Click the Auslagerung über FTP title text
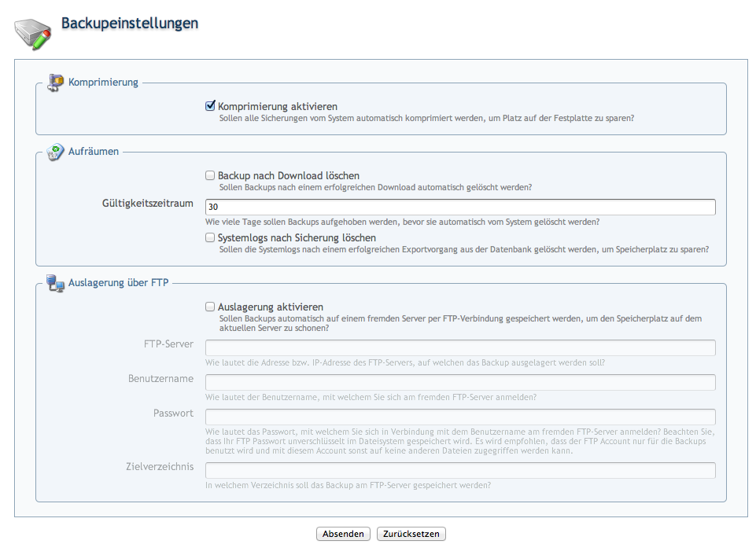Viewport: 756px width, 555px height. point(118,283)
